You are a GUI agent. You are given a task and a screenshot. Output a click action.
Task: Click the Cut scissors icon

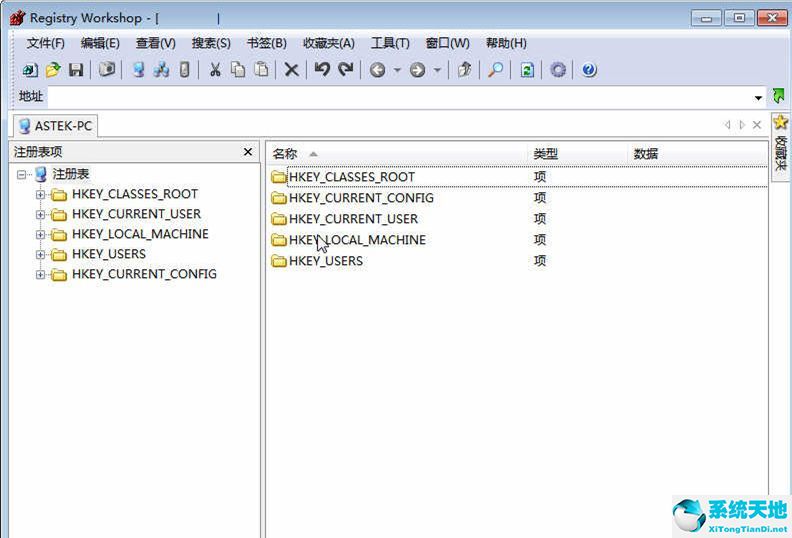(x=214, y=70)
